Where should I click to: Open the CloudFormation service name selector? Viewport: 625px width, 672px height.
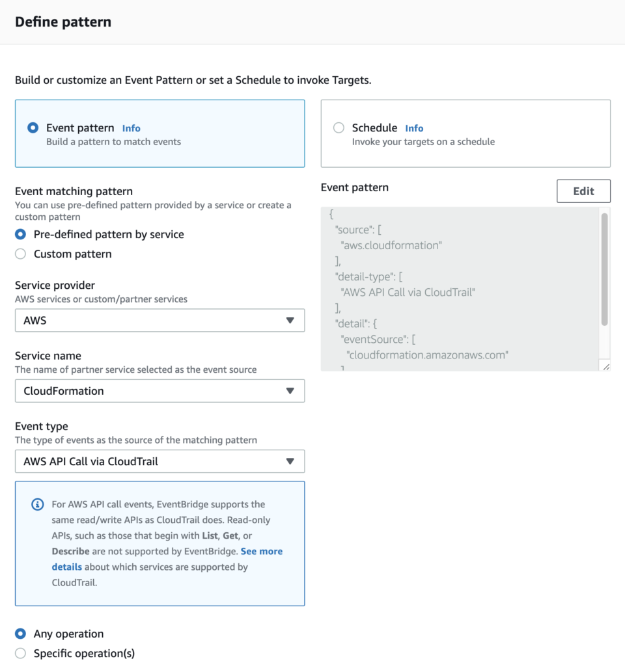(x=160, y=391)
